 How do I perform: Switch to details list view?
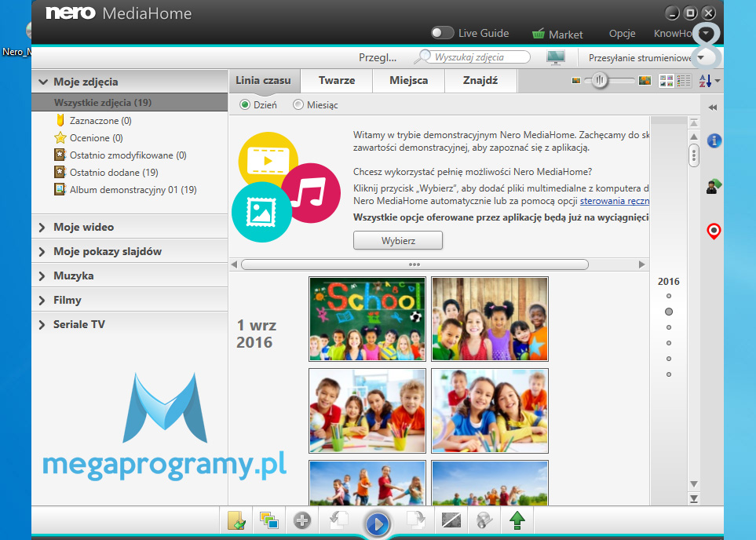pos(684,81)
